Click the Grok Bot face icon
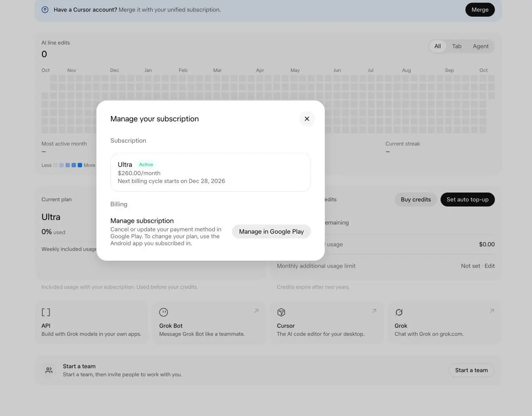532x416 pixels. click(x=164, y=312)
